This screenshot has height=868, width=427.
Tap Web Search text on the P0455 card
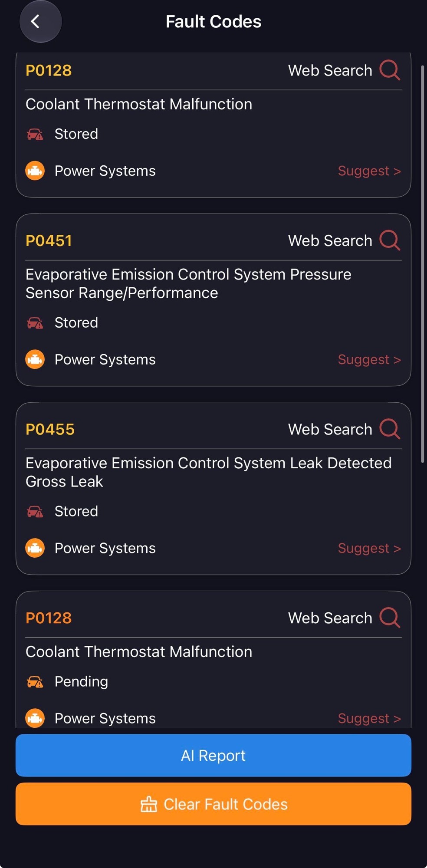pyautogui.click(x=330, y=429)
